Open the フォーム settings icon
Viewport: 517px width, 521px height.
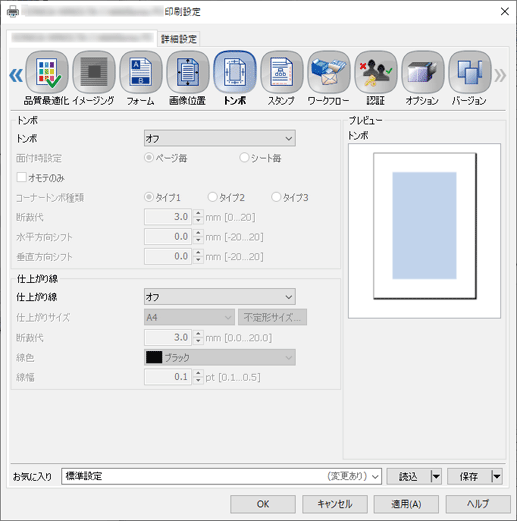click(141, 72)
